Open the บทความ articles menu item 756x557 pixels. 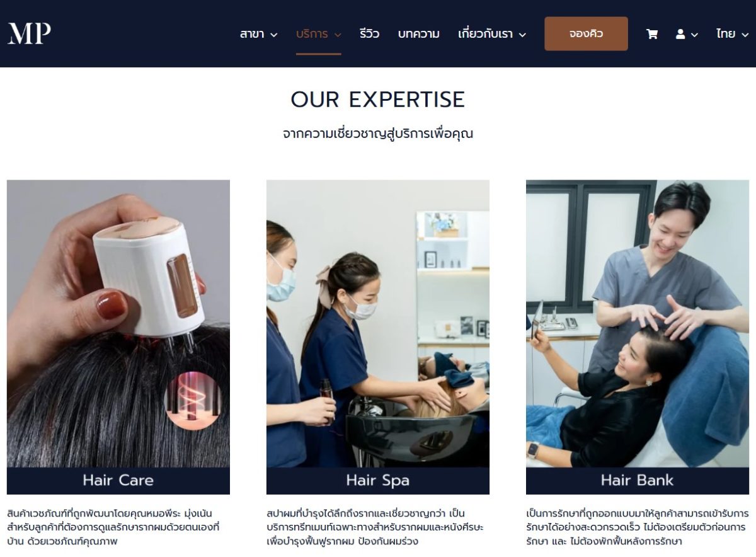point(419,34)
